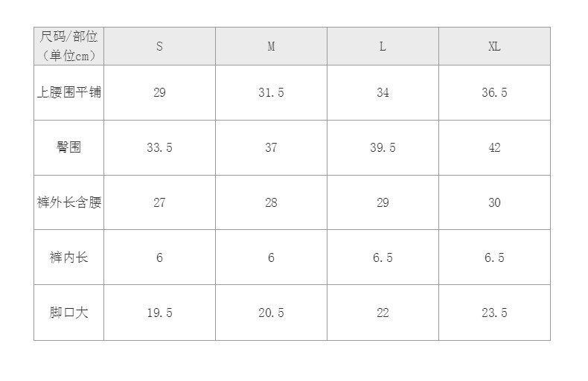
Task: Click the 31.5 value for 上腰围平铺
Action: 271,93
